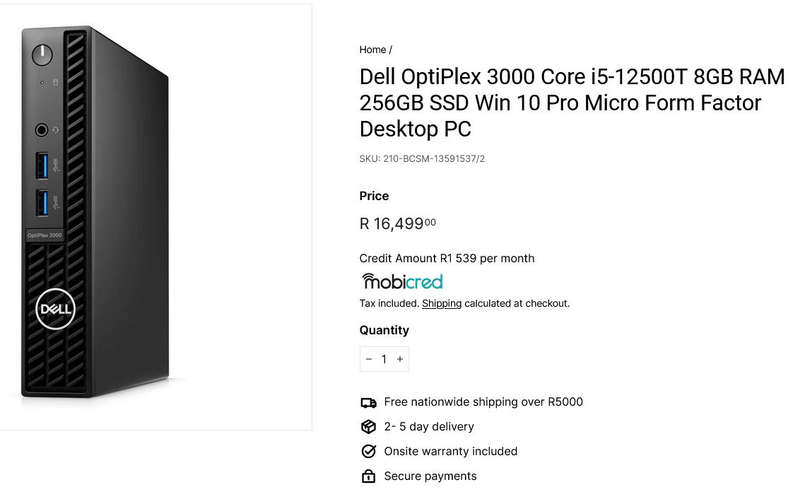
Task: Click the Dell logo on the PC image
Action: tap(55, 309)
